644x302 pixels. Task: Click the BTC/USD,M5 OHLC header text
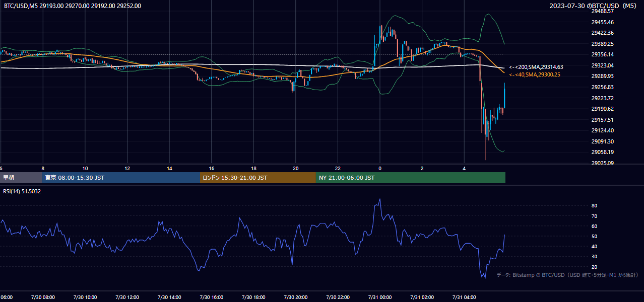tap(73, 6)
